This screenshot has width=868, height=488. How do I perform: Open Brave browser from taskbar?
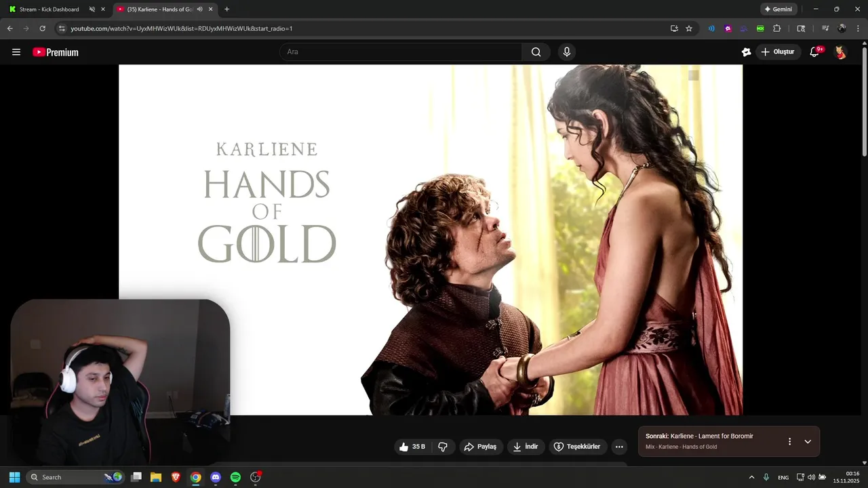tap(176, 477)
